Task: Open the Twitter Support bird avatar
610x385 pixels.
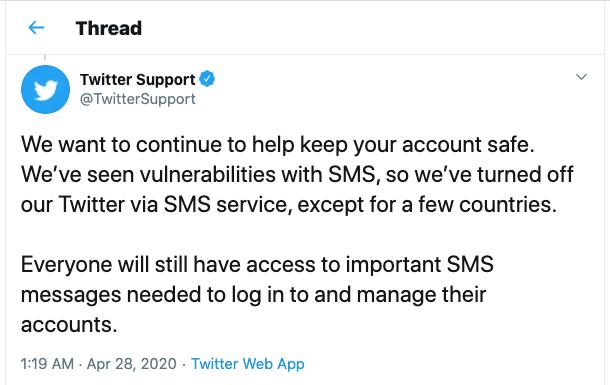Action: coord(46,89)
